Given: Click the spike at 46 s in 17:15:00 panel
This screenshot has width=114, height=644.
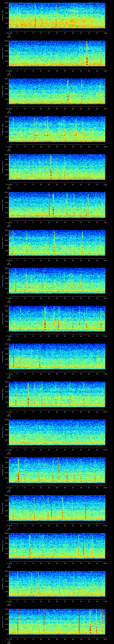Looking at the screenshot, I should [84, 544].
